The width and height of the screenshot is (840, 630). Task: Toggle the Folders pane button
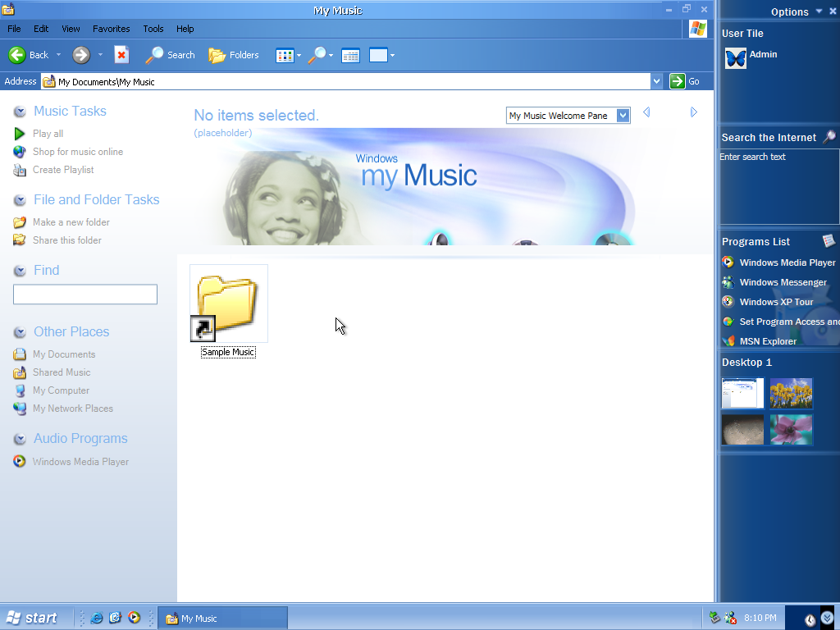pyautogui.click(x=234, y=55)
